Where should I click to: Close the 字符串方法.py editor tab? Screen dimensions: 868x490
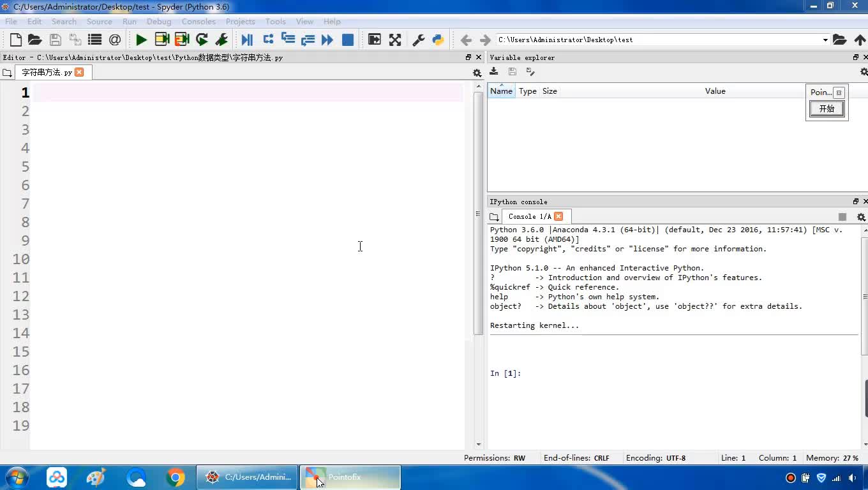(x=79, y=72)
